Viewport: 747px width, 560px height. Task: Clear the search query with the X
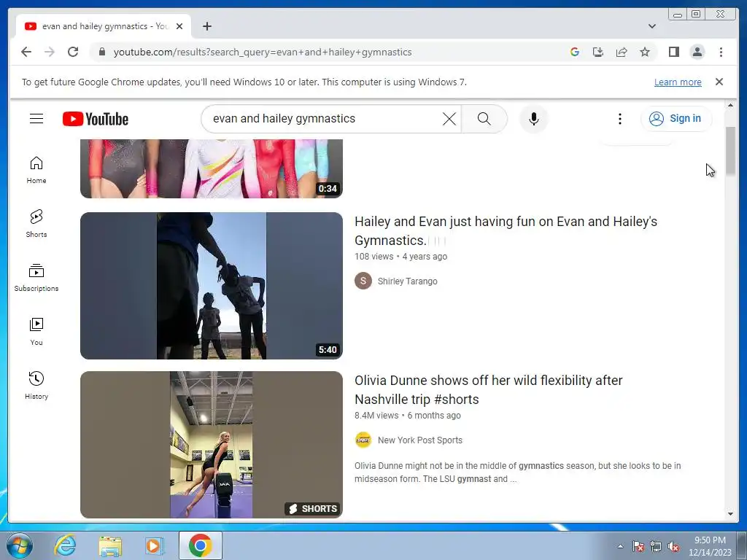[x=449, y=119]
